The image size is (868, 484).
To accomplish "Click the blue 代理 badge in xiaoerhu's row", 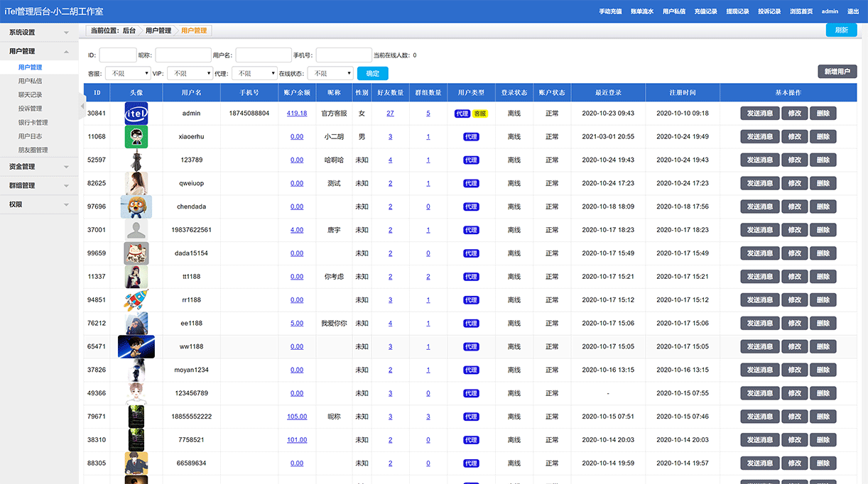I will click(471, 137).
